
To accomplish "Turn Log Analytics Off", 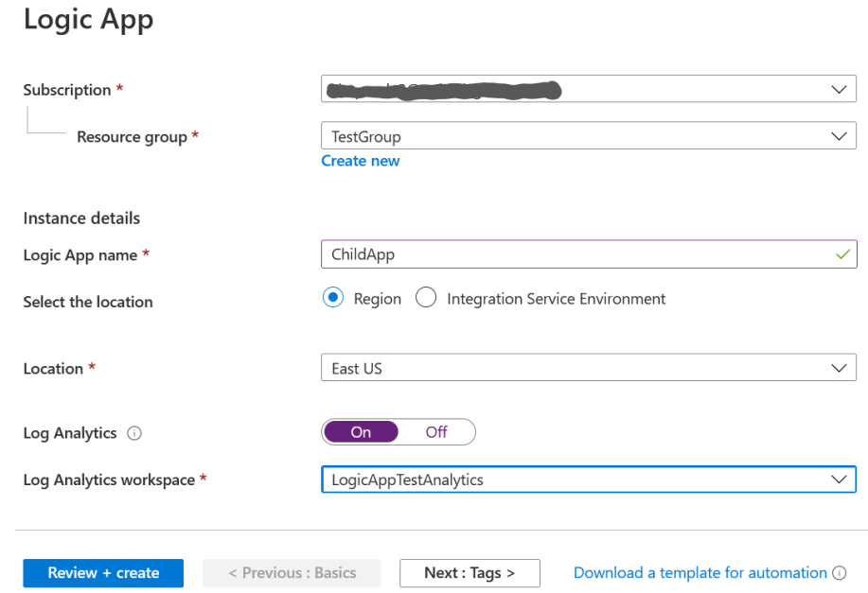I will point(436,431).
